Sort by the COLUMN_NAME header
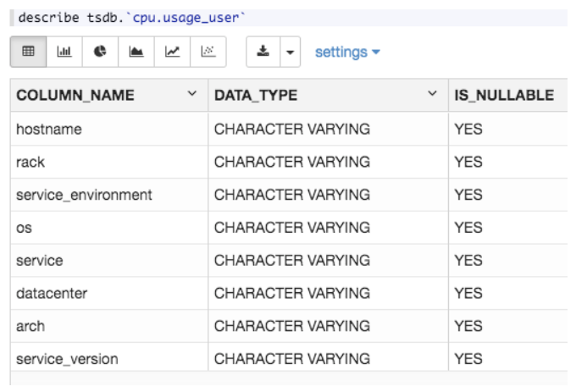The image size is (576, 392). tap(75, 96)
